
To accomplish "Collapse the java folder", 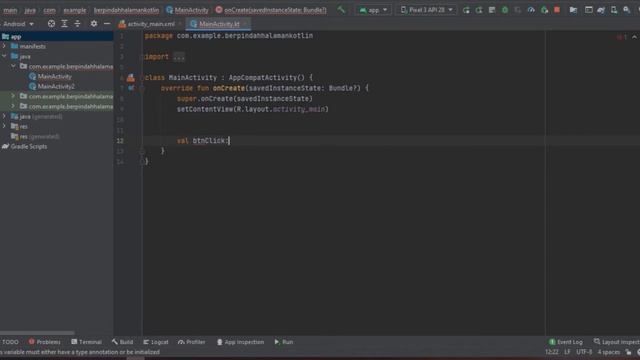I will [x=4, y=56].
